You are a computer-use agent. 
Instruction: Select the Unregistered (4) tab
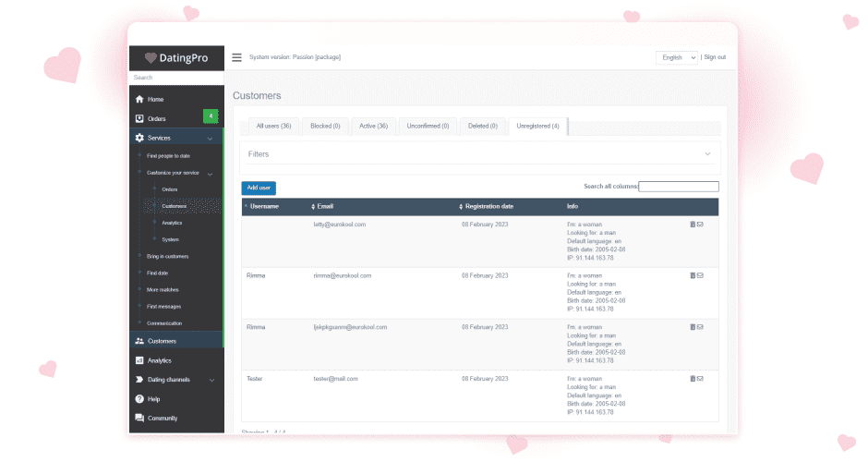pos(538,127)
